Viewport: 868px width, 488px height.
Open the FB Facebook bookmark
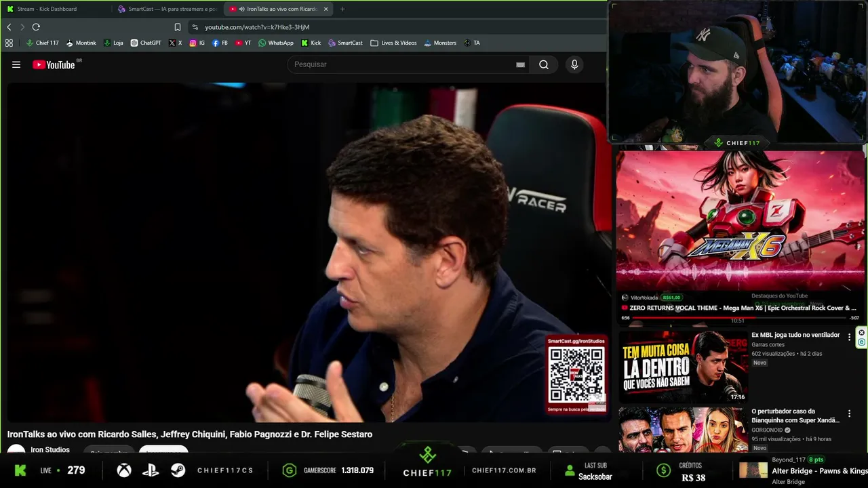point(220,43)
